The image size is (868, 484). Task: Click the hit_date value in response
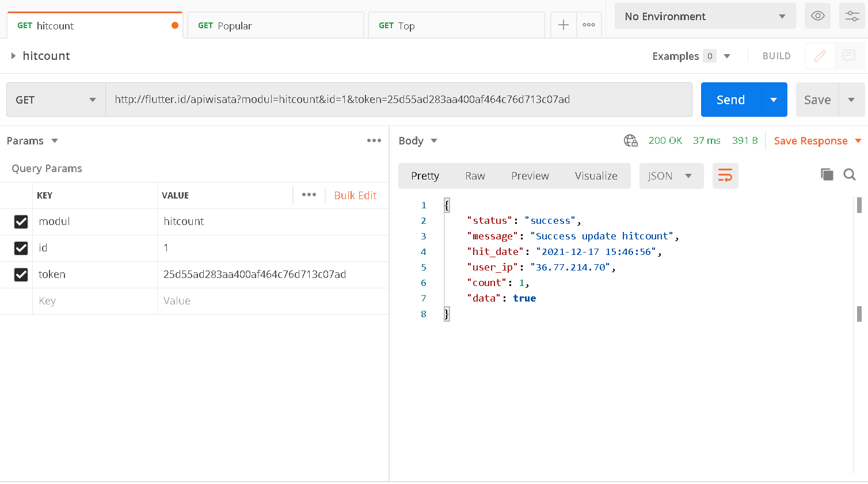596,251
